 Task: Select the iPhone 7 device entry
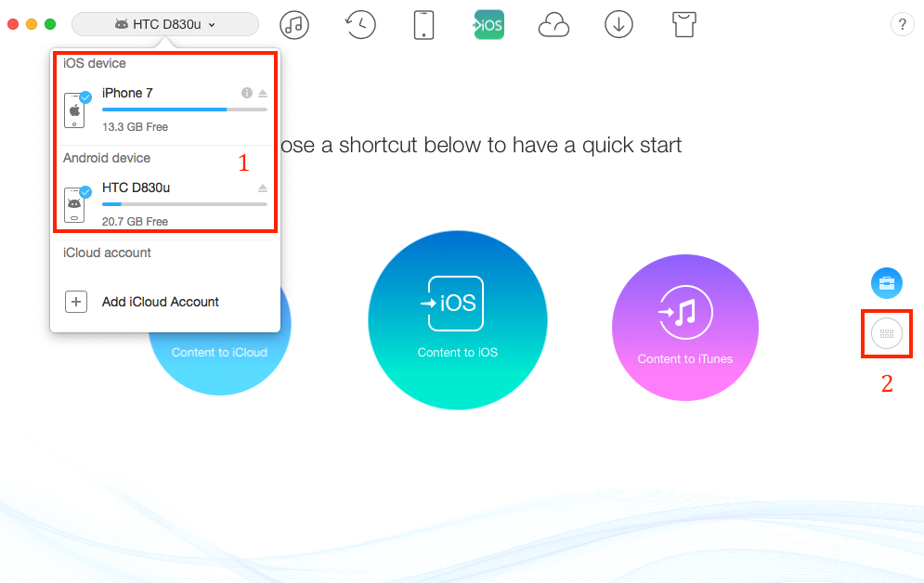pyautogui.click(x=165, y=110)
